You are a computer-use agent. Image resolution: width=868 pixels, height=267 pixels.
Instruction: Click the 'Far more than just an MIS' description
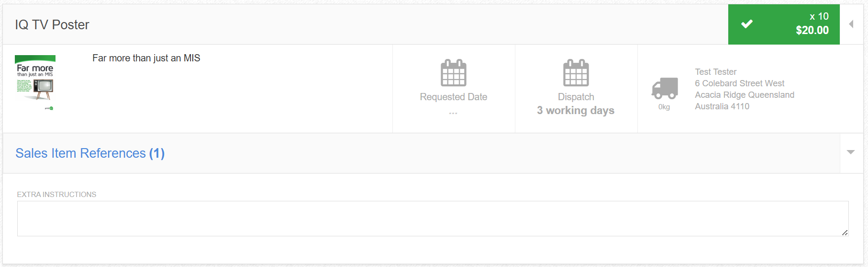click(146, 58)
